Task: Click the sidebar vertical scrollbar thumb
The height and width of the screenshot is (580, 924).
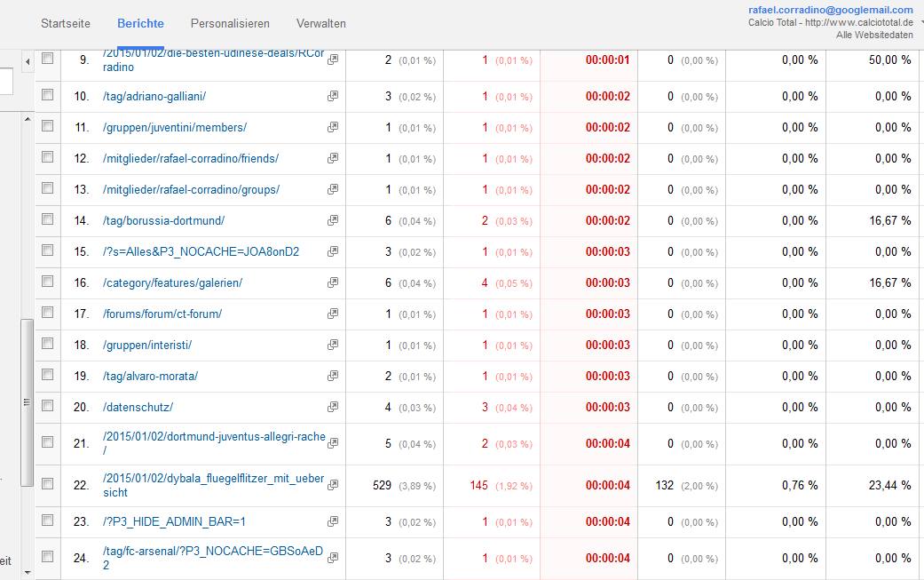Action: point(27,402)
